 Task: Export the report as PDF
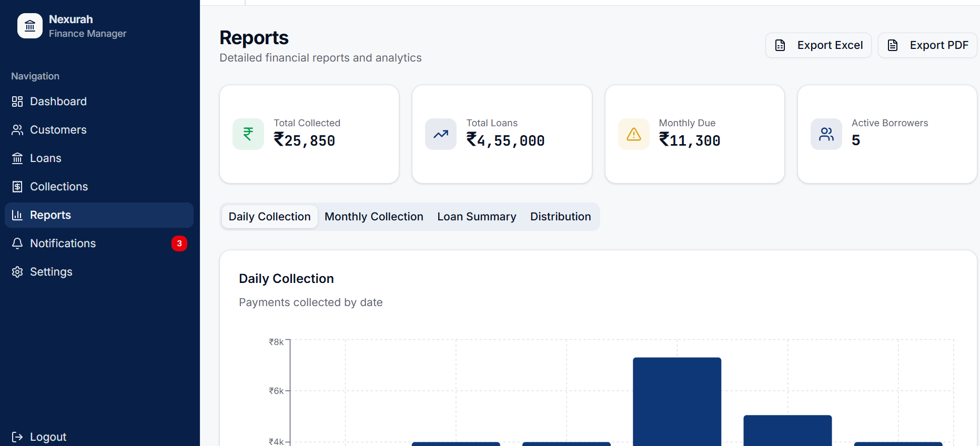click(x=927, y=45)
